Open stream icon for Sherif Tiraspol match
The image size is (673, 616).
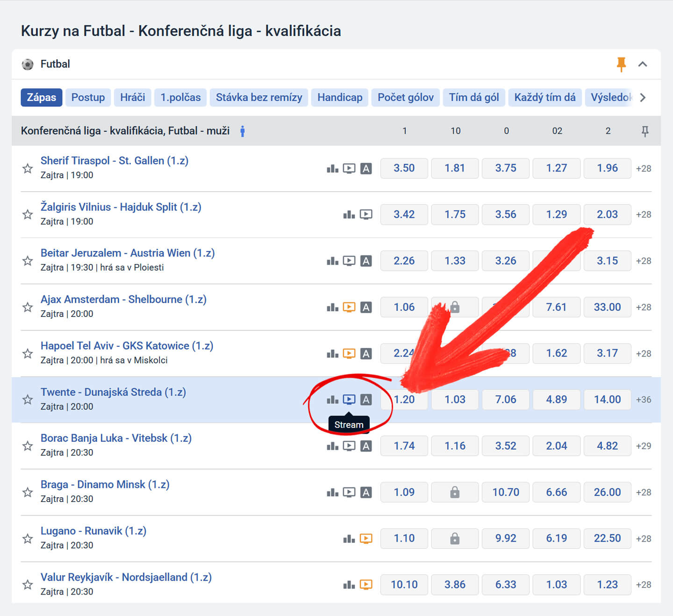pos(349,168)
